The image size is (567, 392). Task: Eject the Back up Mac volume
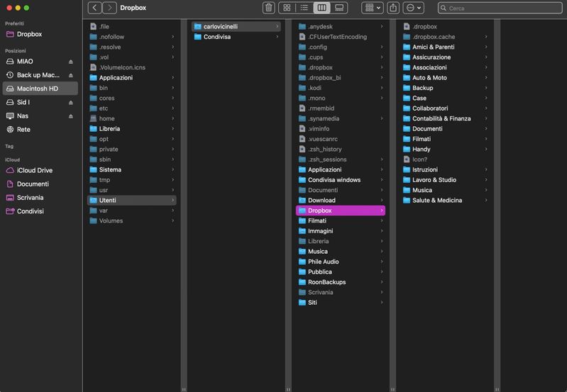click(71, 75)
